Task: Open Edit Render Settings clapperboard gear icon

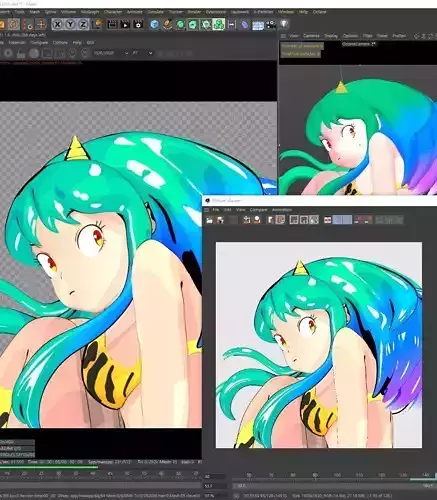Action: tap(138, 24)
